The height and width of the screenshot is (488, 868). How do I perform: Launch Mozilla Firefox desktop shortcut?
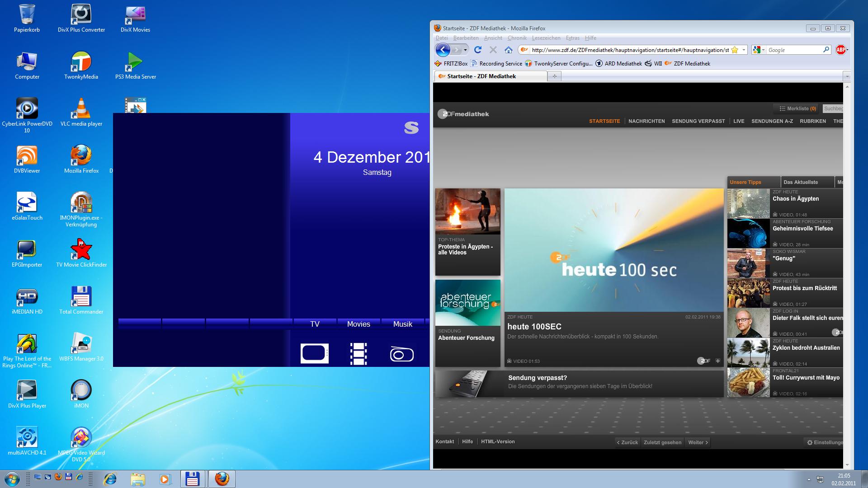(x=81, y=160)
